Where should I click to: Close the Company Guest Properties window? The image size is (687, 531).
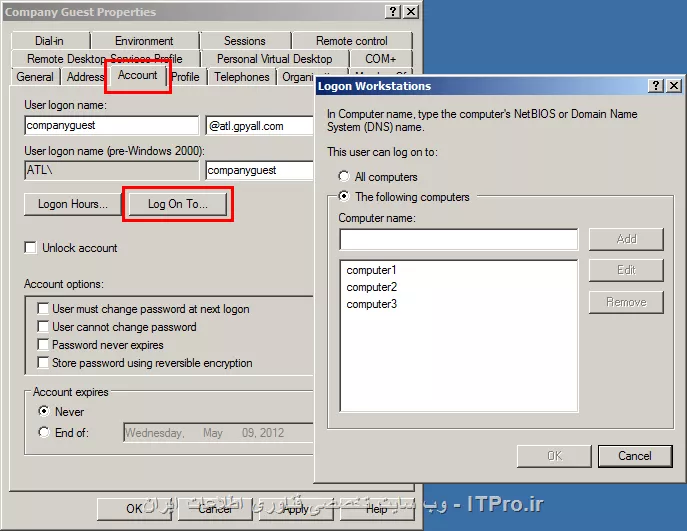pyautogui.click(x=411, y=11)
